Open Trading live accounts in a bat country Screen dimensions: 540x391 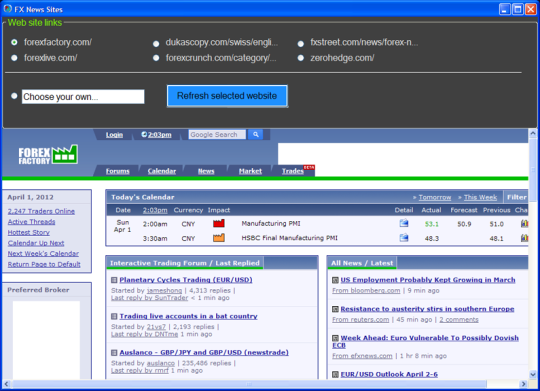coord(188,316)
